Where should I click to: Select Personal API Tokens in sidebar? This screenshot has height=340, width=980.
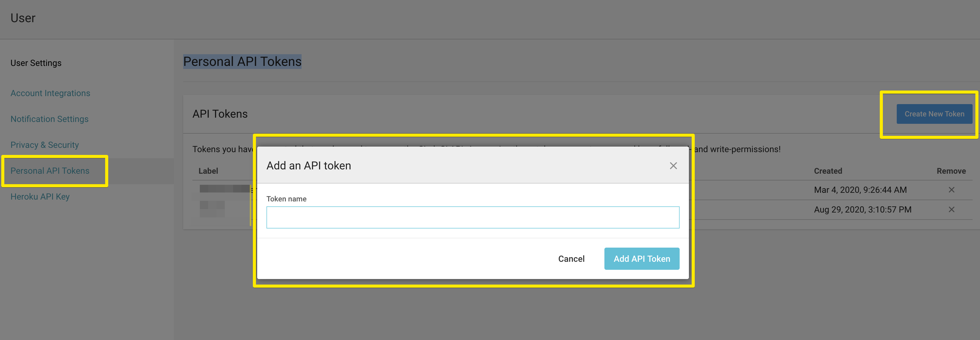pyautogui.click(x=50, y=171)
